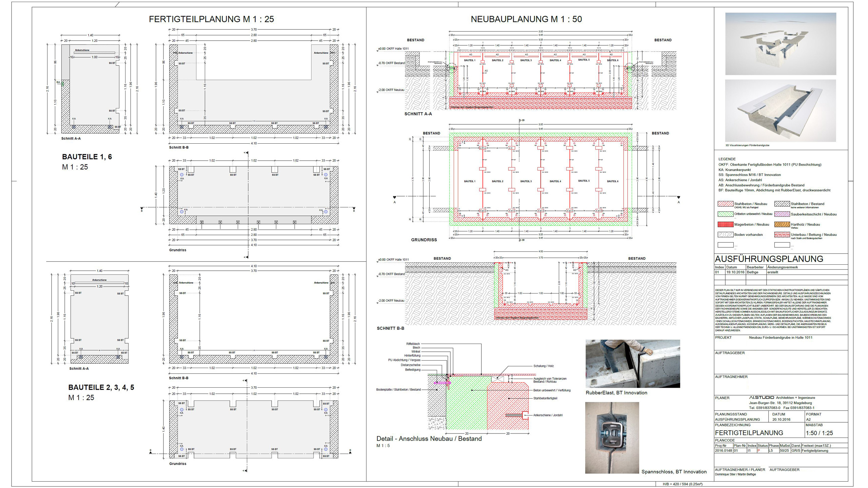
Task: Click the SCHNITT B-B label in Neubauplanung
Action: [390, 328]
